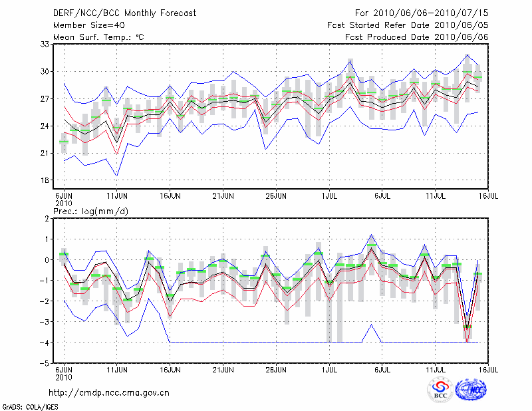Click the -5 tick on precipitation y-axis
This screenshot has width=532, height=411.
(45, 364)
